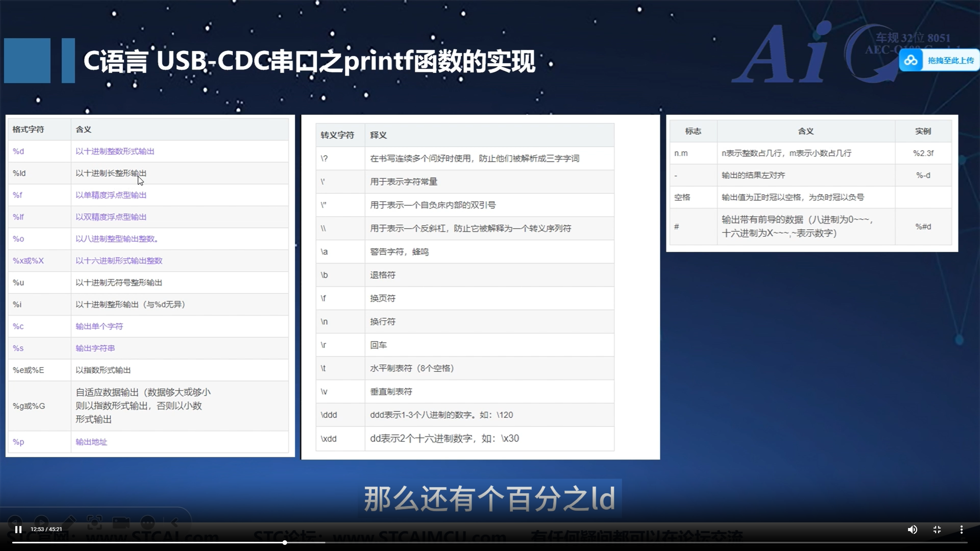Click the 12:53 / 45:21 time display

(x=46, y=530)
